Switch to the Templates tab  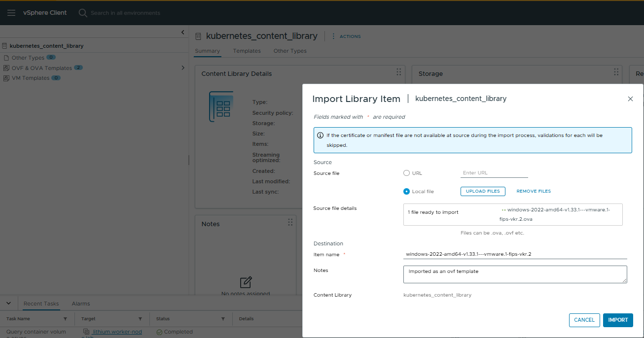[247, 51]
